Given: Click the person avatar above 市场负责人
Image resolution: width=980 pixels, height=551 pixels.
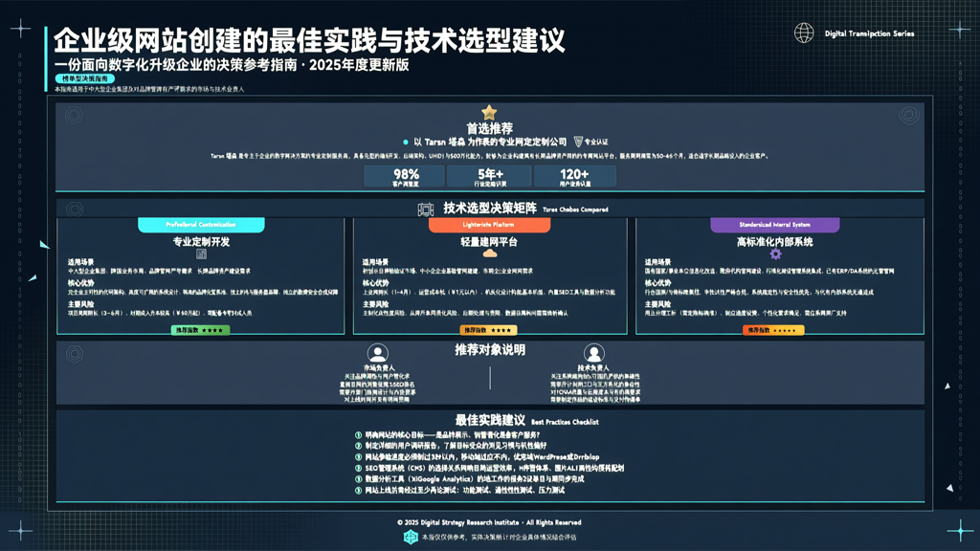Looking at the screenshot, I should coord(377,354).
